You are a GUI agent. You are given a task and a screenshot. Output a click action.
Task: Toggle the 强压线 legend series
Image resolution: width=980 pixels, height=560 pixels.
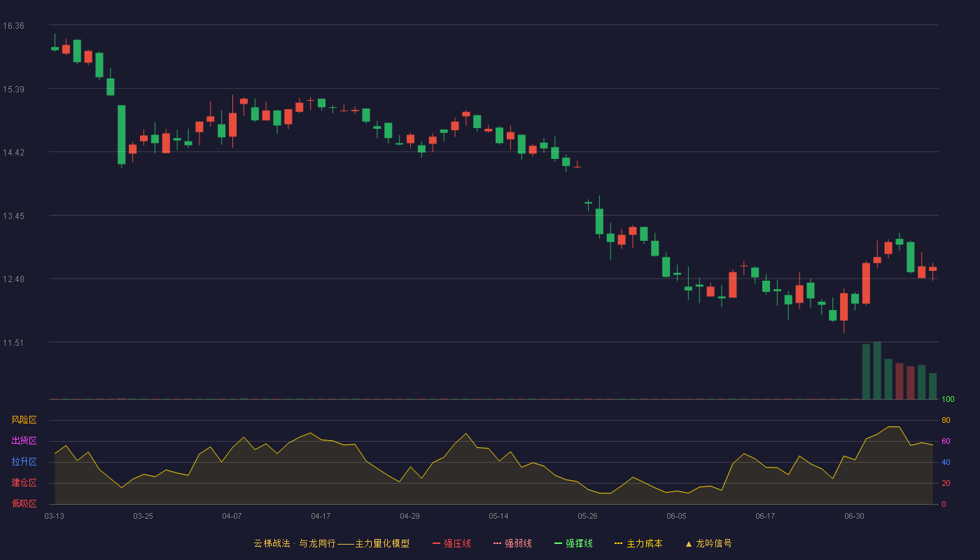tap(451, 543)
